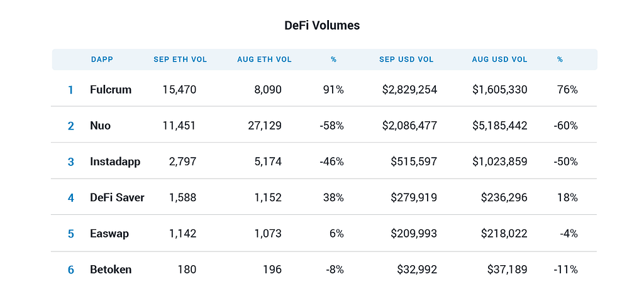The image size is (644, 301).
Task: Click rank number 6 beside Betoken
Action: [x=70, y=270]
